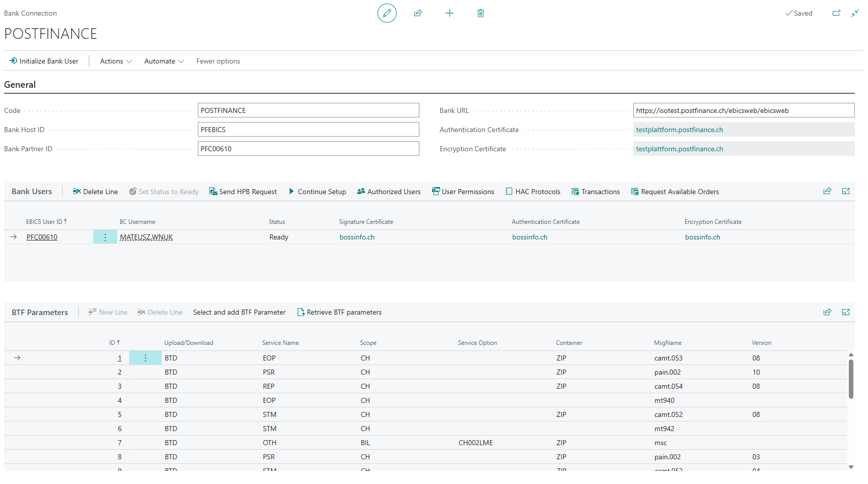Click Signature Certificate column header
868x484 pixels.
tap(366, 222)
